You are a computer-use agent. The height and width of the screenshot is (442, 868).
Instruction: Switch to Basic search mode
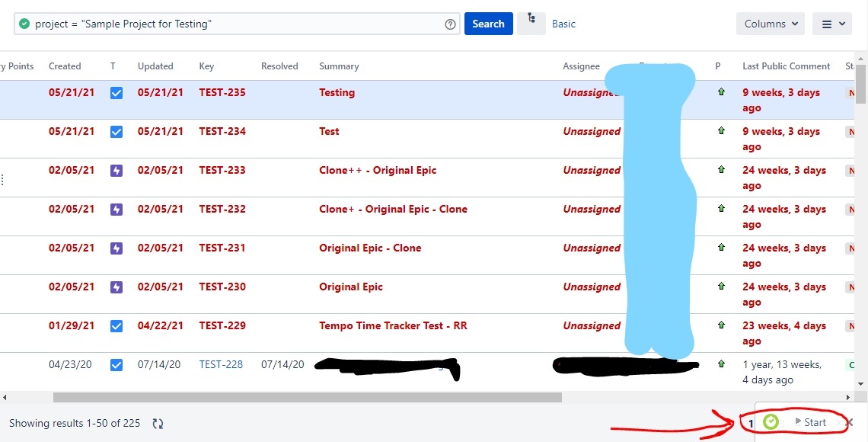(563, 24)
